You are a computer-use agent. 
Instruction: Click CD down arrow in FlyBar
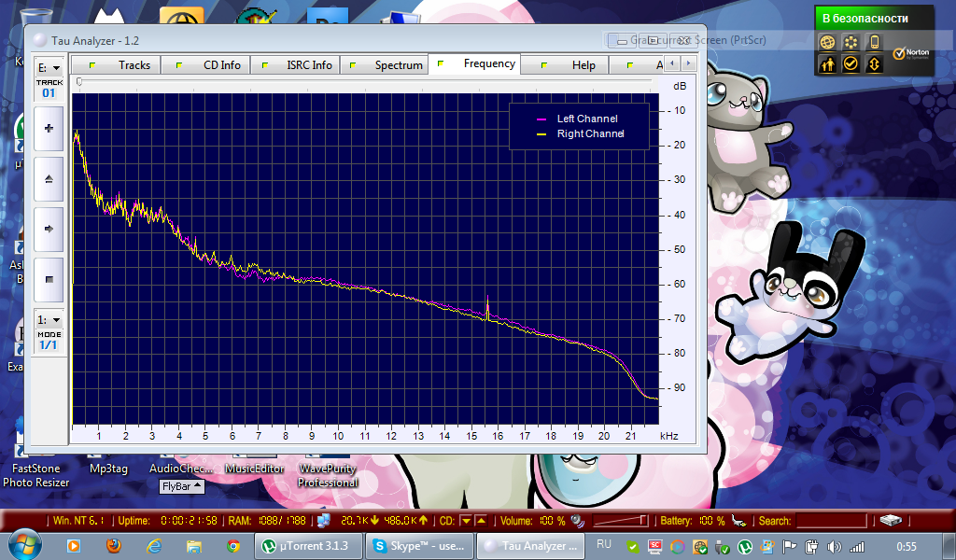[x=466, y=521]
